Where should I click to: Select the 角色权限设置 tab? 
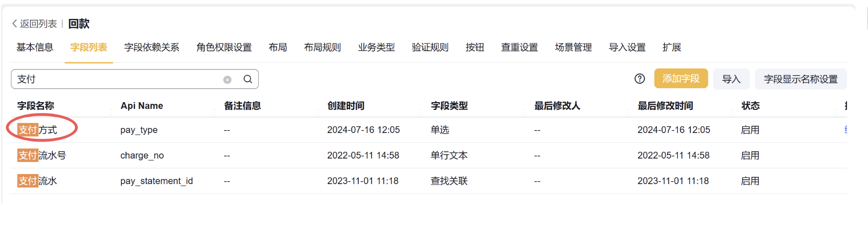coord(224,47)
